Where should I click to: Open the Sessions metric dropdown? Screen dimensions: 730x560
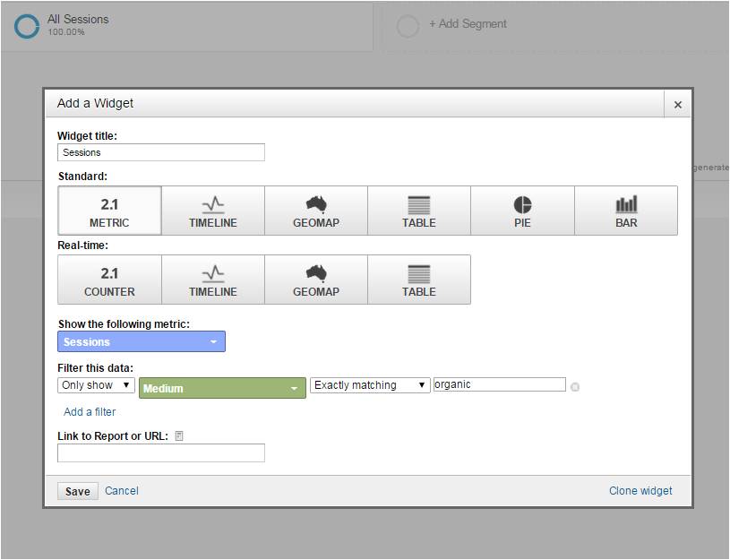(142, 341)
